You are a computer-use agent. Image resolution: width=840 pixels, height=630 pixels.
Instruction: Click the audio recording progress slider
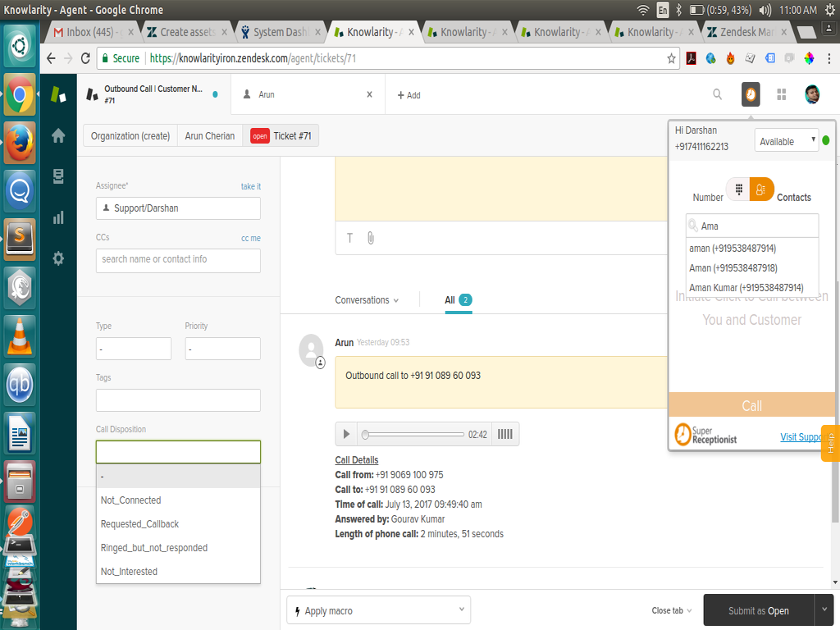pyautogui.click(x=414, y=434)
